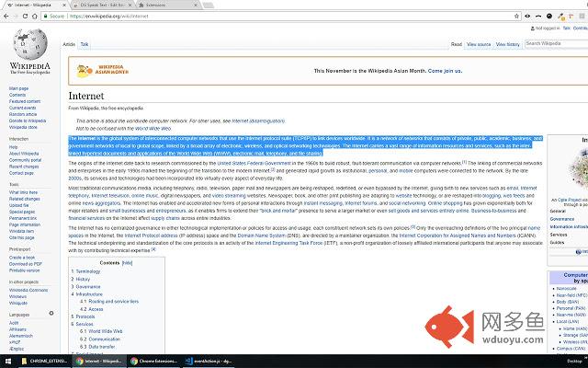
Task: Click the black round extension icon
Action: (549, 17)
